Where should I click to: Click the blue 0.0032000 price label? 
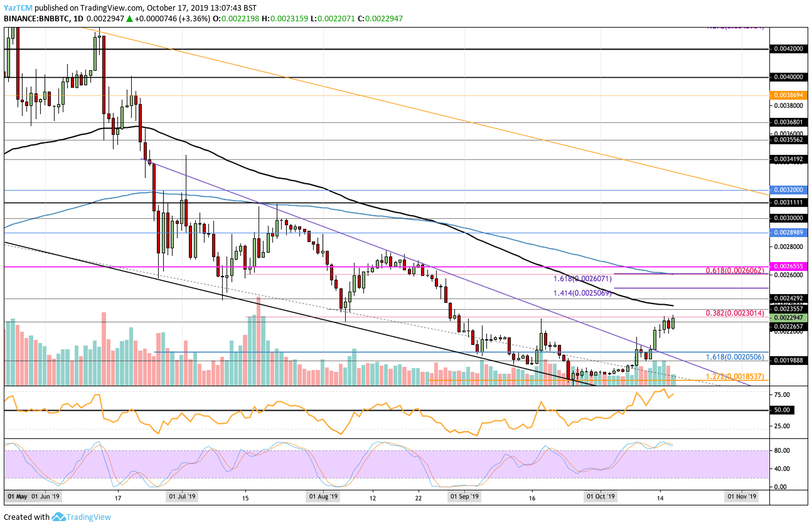coord(788,190)
